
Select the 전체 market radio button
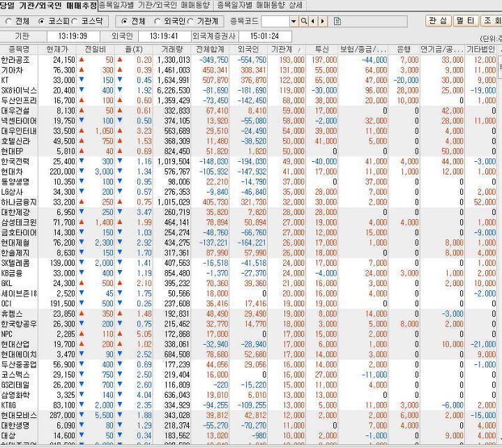[8, 22]
